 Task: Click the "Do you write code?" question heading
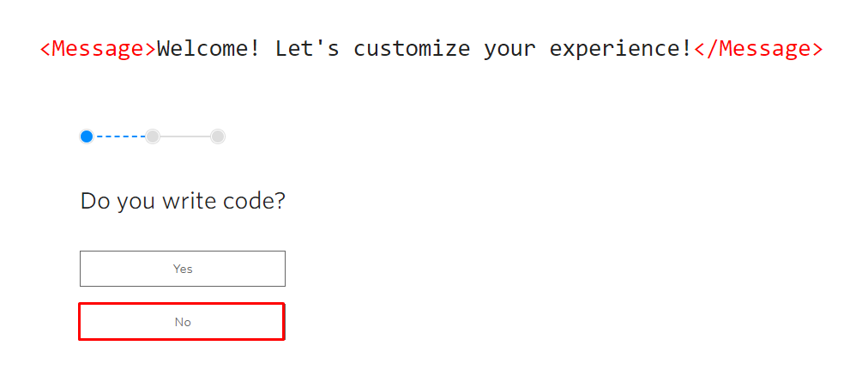point(183,202)
